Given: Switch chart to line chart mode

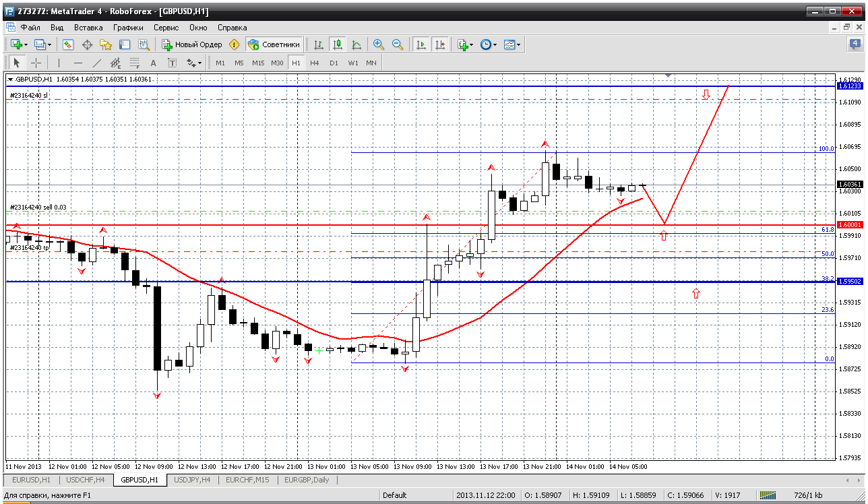Looking at the screenshot, I should (356, 44).
